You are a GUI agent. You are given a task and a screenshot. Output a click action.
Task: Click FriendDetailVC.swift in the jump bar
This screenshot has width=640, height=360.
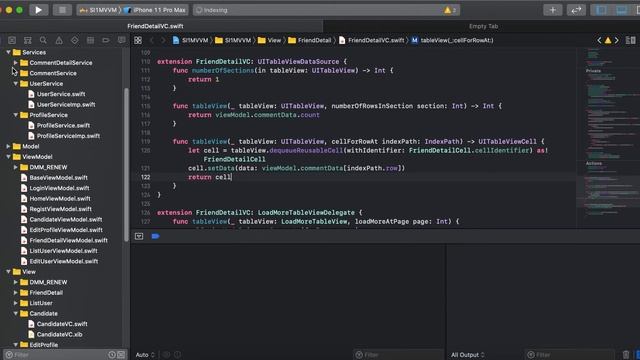[371, 40]
